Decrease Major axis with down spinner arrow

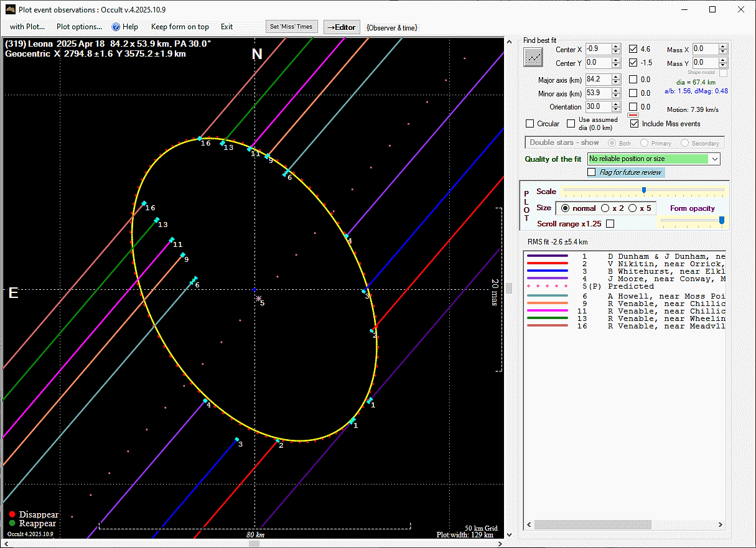615,83
